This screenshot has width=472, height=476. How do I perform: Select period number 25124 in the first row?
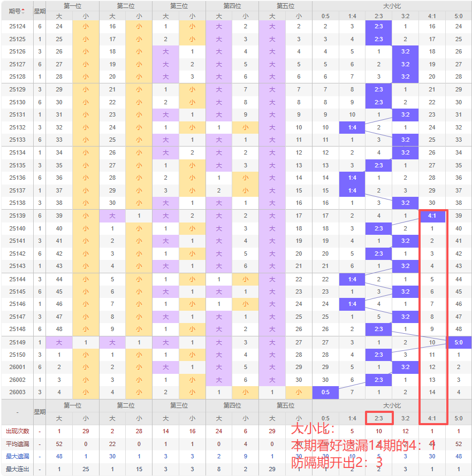point(17,26)
